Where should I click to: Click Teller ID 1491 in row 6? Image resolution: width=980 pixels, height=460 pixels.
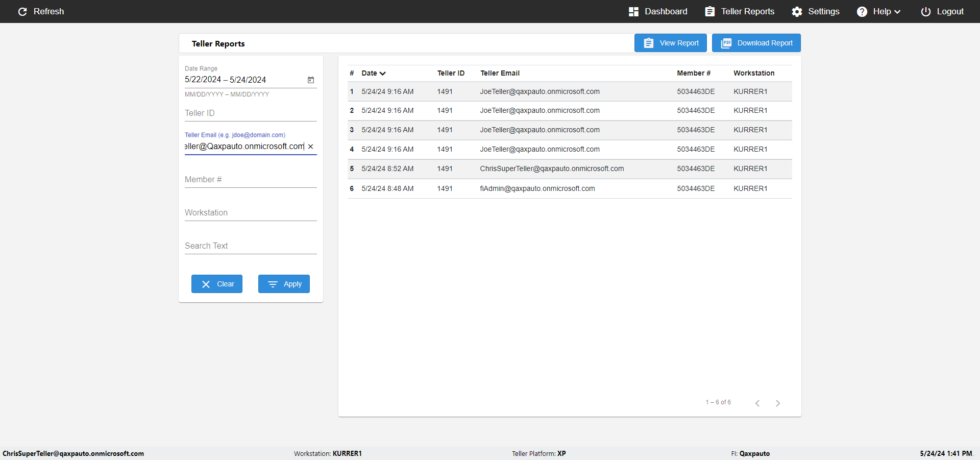[x=445, y=188]
